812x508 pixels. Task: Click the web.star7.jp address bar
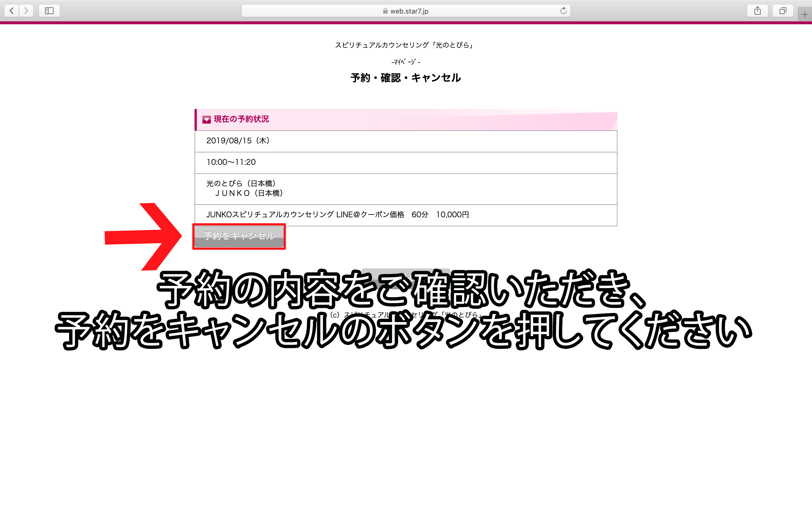[406, 11]
